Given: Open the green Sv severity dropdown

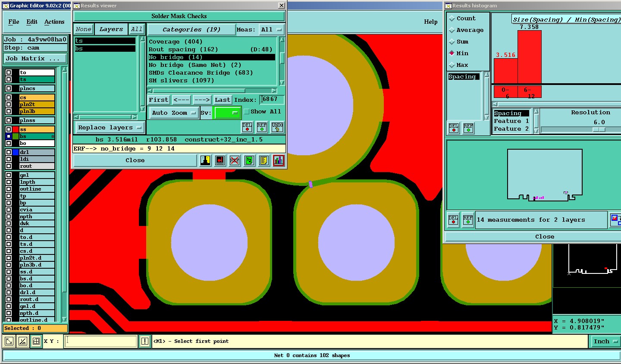Looking at the screenshot, I should pos(227,113).
